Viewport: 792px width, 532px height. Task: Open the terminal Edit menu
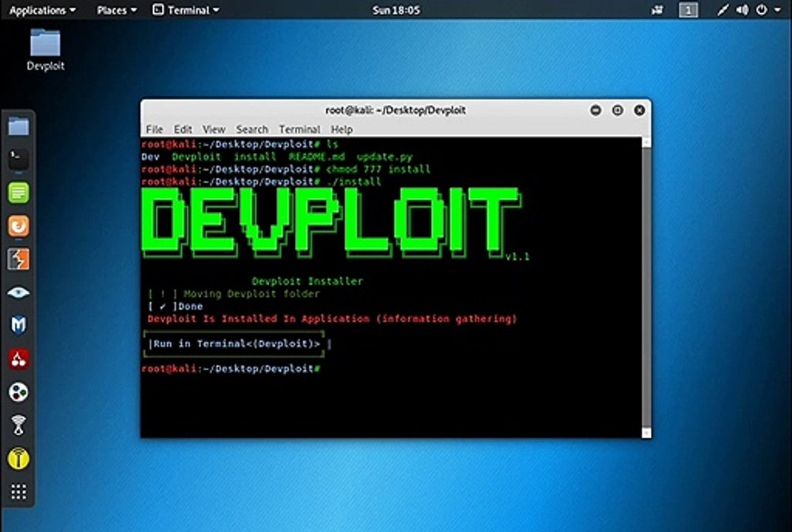(183, 129)
